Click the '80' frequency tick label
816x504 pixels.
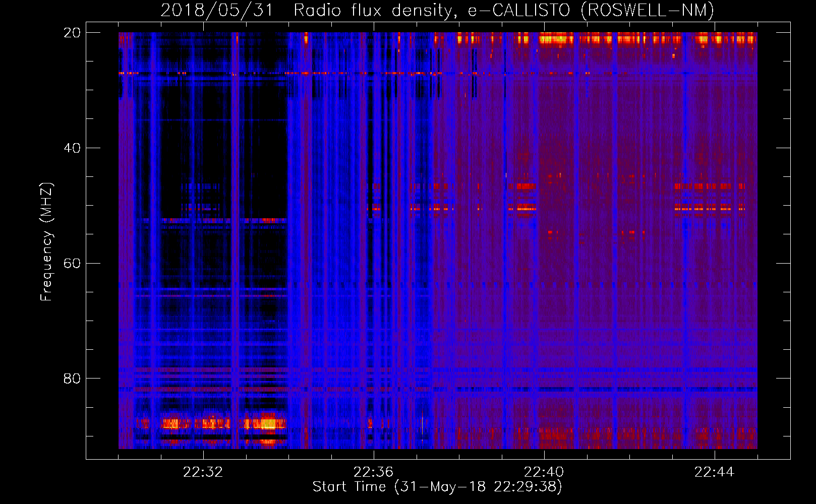(72, 379)
